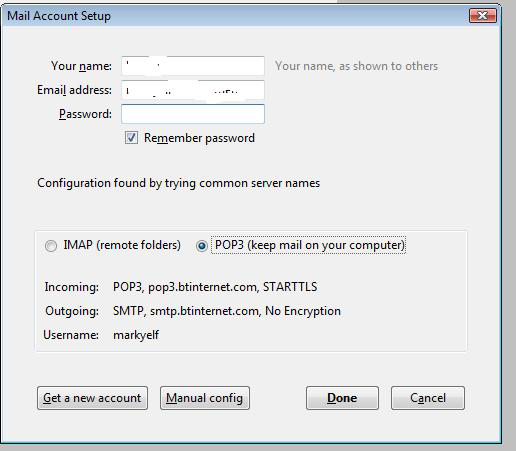Close the Mail Account Setup window
Screen dimensions: 516x451
point(483,16)
